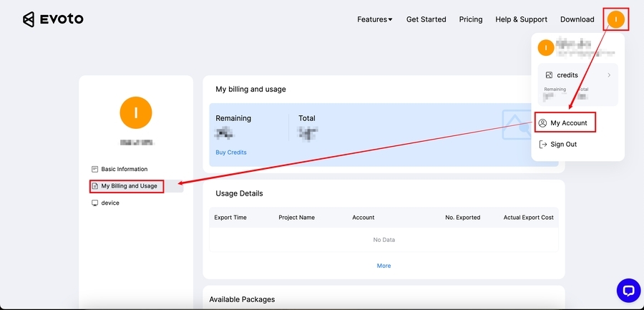Image resolution: width=644 pixels, height=310 pixels.
Task: Open the Get Started page
Action: coord(426,19)
